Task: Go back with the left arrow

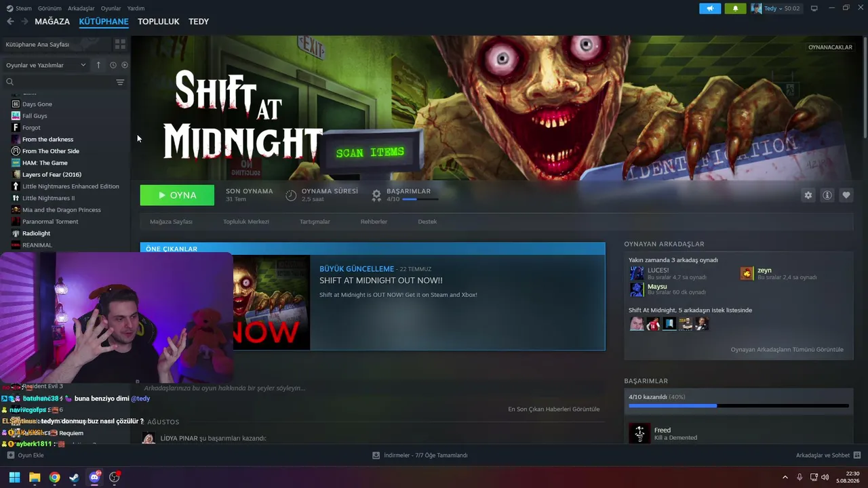Action: tap(10, 22)
